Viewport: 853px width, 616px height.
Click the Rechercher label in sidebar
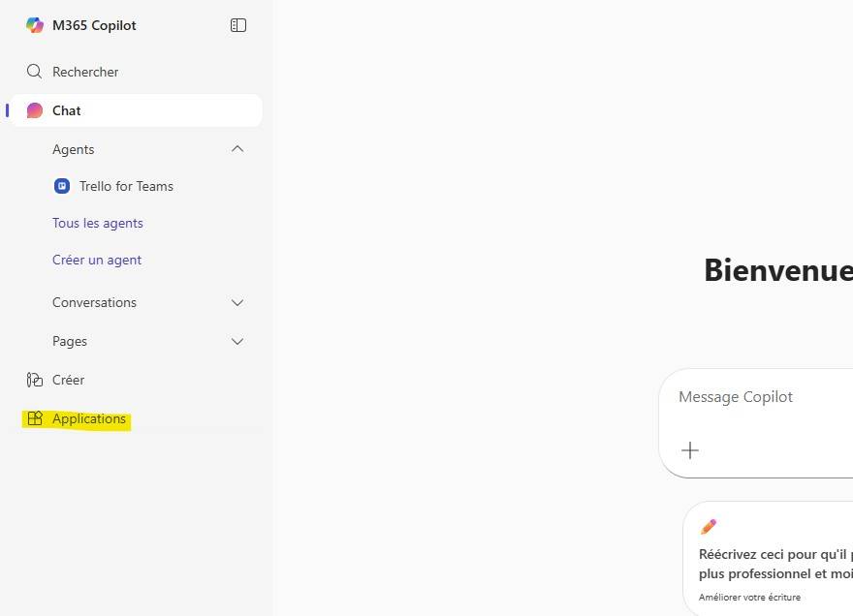point(85,72)
